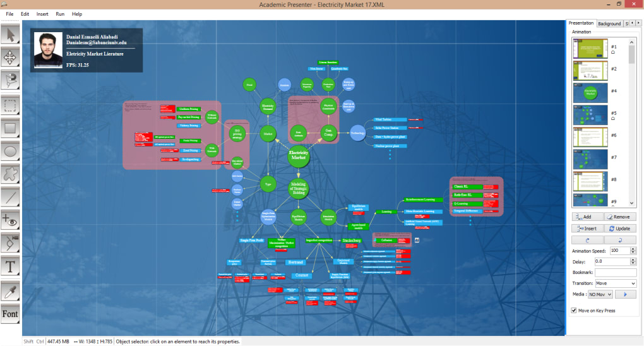Select animation thumbnail #2
The image size is (644, 346).
590,70
